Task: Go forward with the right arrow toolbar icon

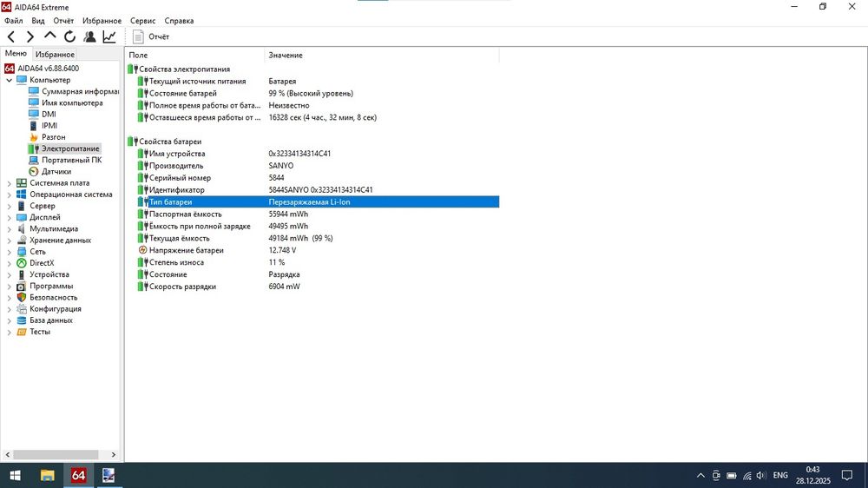Action: point(30,36)
